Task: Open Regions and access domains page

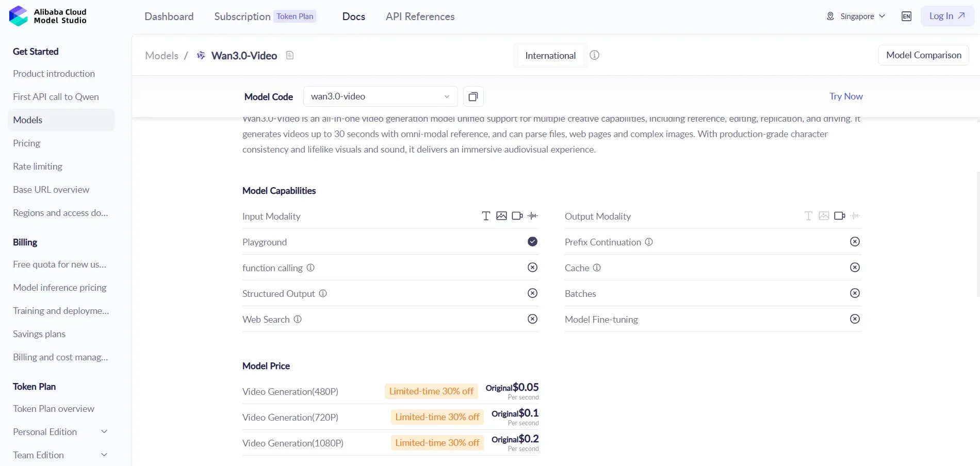Action: 61,213
